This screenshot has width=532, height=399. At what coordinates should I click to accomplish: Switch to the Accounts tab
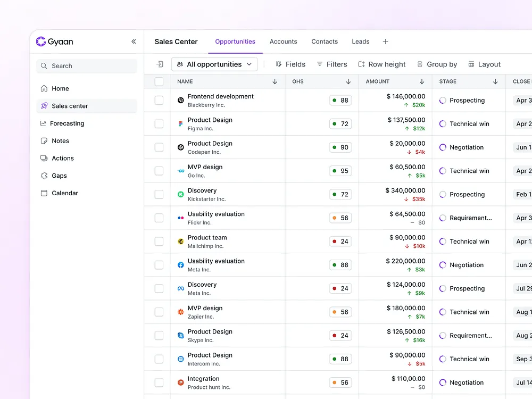coord(283,41)
